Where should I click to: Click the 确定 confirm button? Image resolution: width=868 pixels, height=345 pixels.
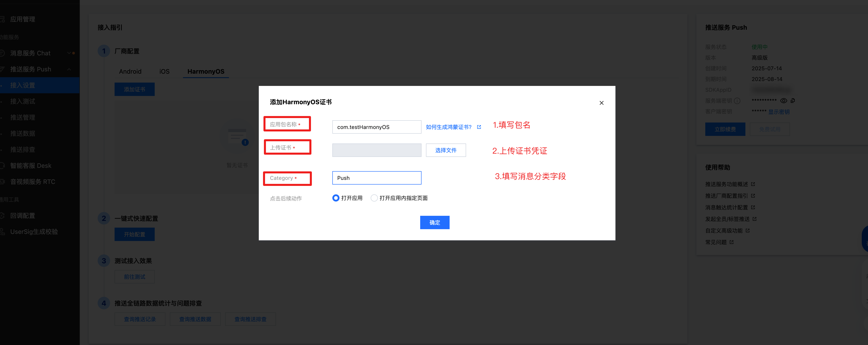tap(434, 222)
